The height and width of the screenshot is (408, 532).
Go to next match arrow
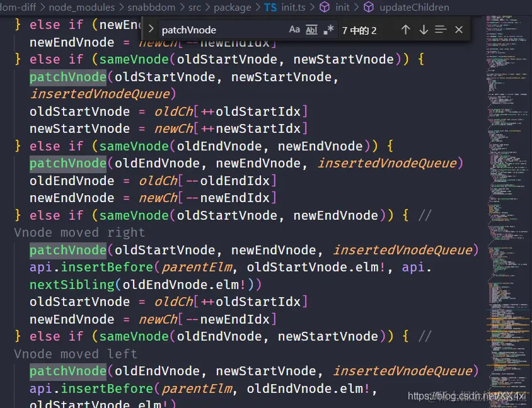(424, 30)
